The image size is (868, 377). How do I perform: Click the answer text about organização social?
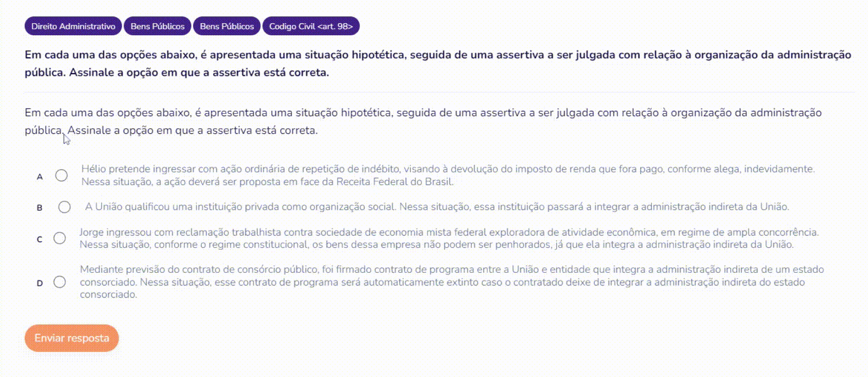[x=437, y=207]
